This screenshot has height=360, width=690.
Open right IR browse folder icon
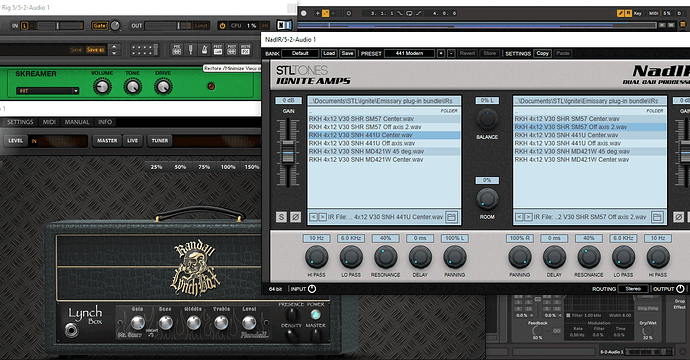click(x=657, y=217)
